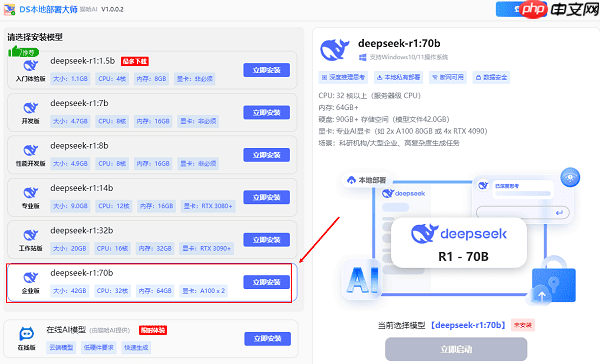Viewport: 600px width, 364px height.
Task: Select the deepseek-r1:1.5b model name
Action: click(83, 61)
